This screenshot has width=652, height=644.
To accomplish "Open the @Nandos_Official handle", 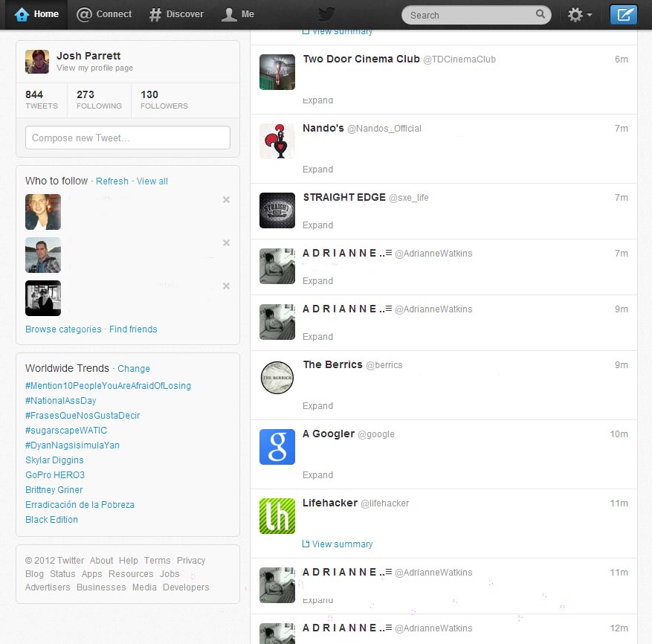I will coord(384,129).
